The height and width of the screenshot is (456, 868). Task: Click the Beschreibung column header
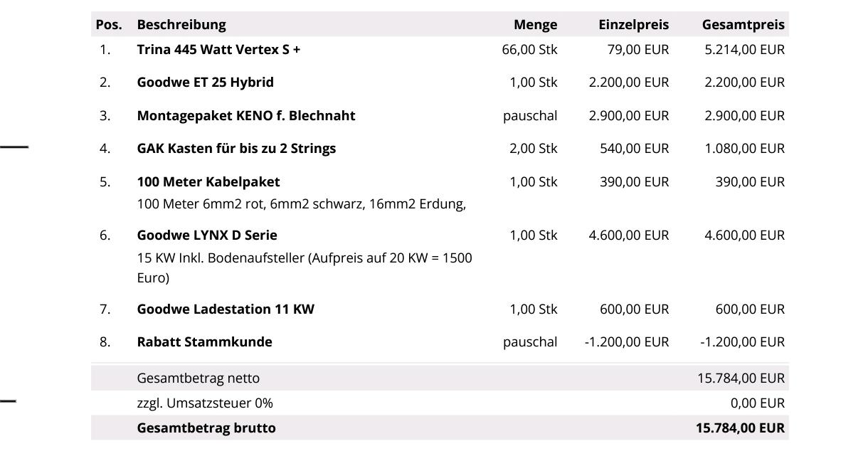[x=181, y=25]
